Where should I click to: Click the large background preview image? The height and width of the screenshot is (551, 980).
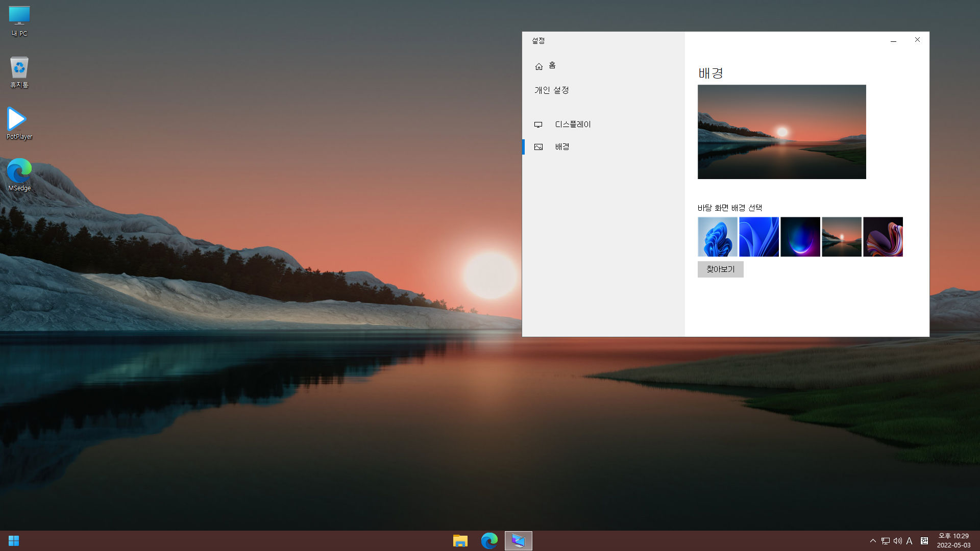781,132
